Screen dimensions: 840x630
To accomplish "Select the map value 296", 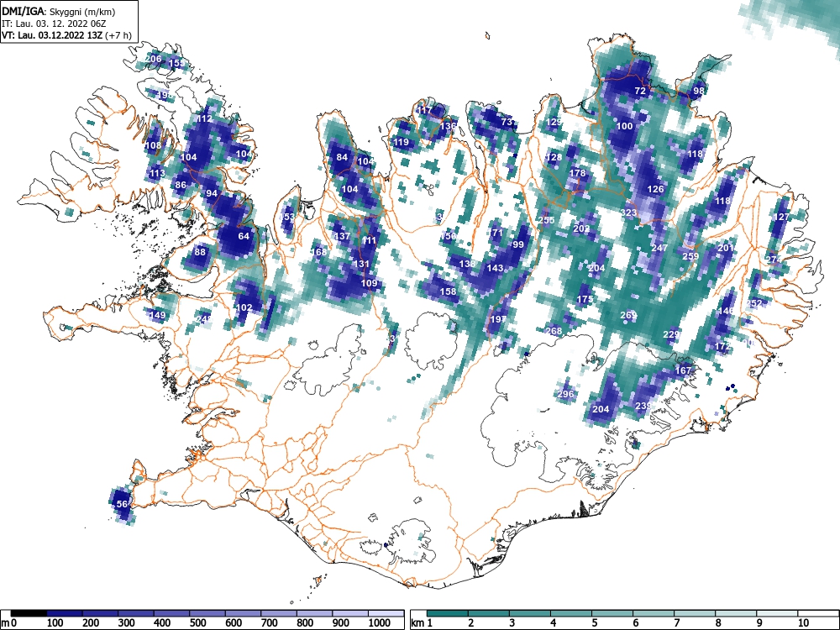I will tap(565, 394).
